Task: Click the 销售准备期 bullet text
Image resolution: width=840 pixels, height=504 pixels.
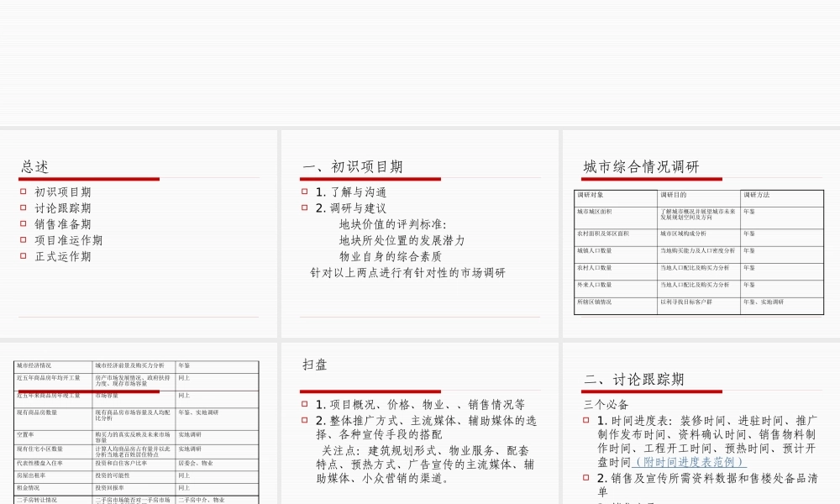Action: (63, 224)
